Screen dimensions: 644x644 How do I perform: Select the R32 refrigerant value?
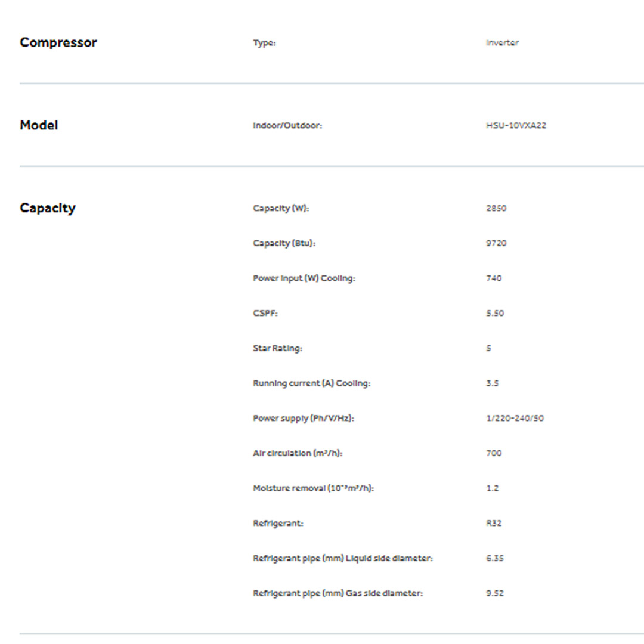coord(494,523)
